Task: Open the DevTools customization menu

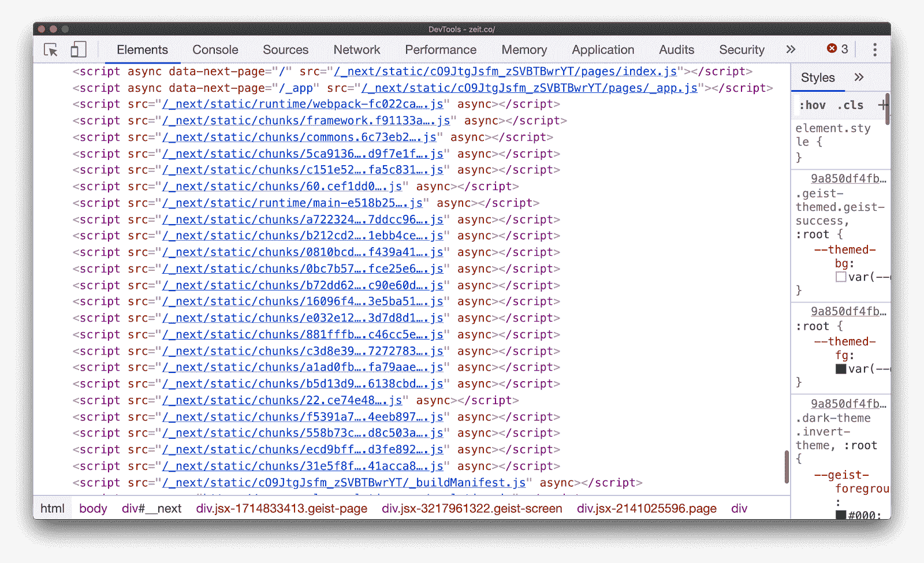Action: 875,50
